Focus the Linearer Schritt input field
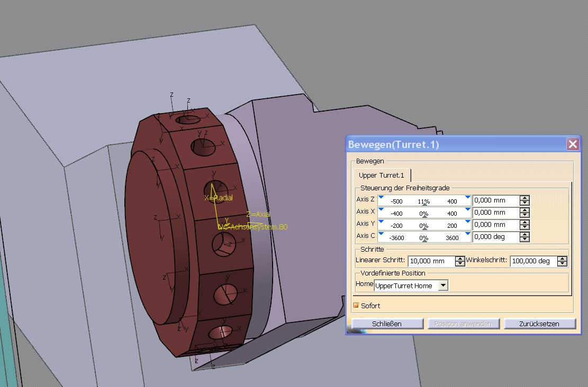 (431, 261)
